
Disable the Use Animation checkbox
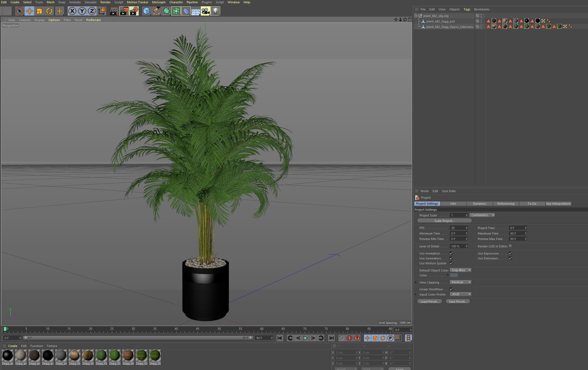(x=451, y=253)
